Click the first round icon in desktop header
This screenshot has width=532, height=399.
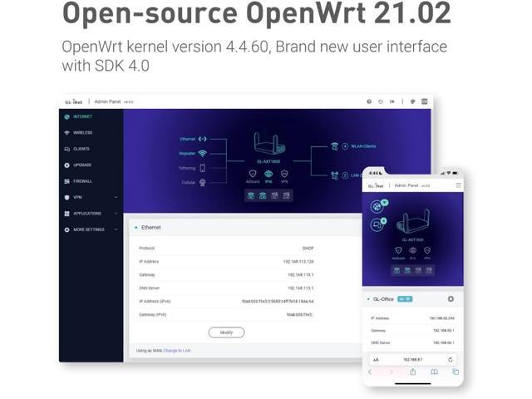click(x=369, y=101)
